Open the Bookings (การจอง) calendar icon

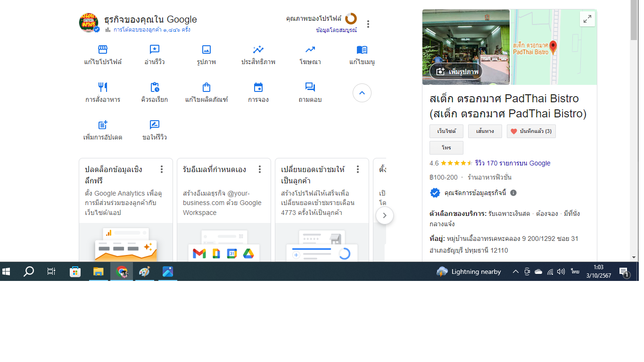258,87
